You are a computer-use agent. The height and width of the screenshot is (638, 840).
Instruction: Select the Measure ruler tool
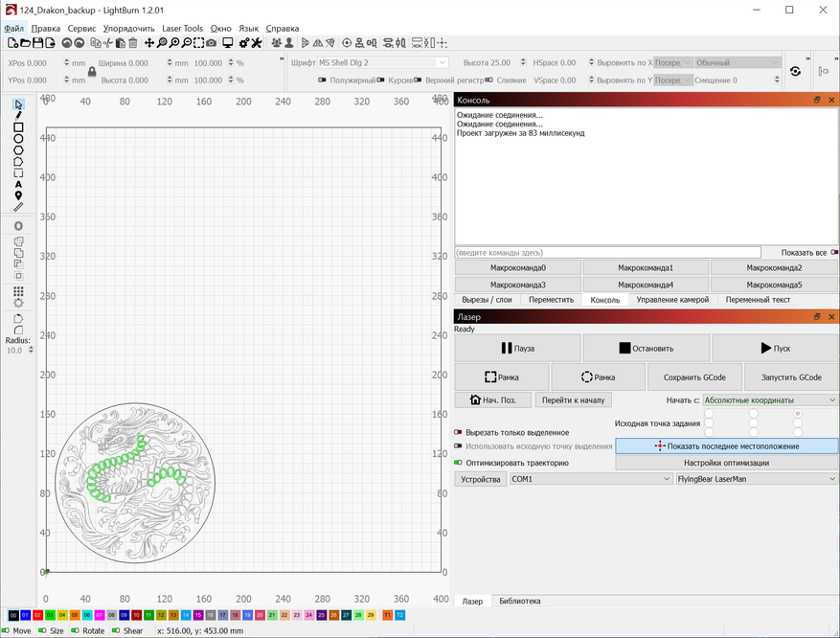tap(18, 207)
